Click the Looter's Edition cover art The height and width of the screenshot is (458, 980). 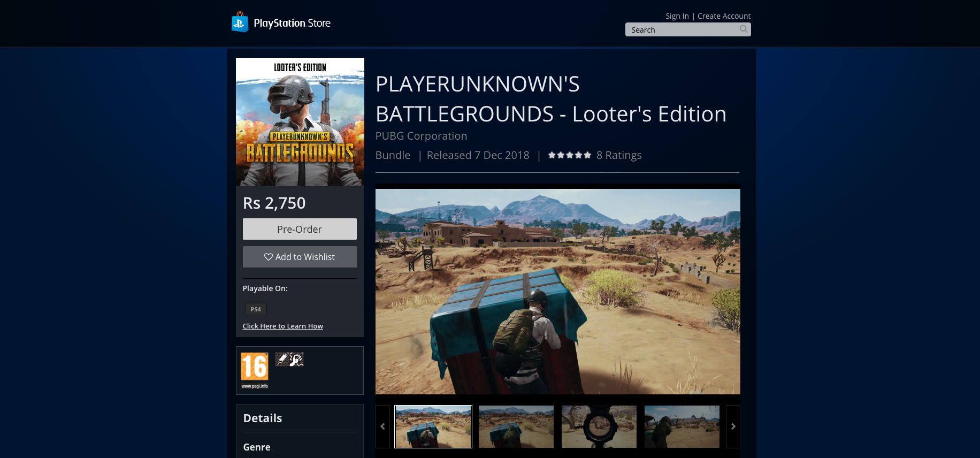[300, 122]
